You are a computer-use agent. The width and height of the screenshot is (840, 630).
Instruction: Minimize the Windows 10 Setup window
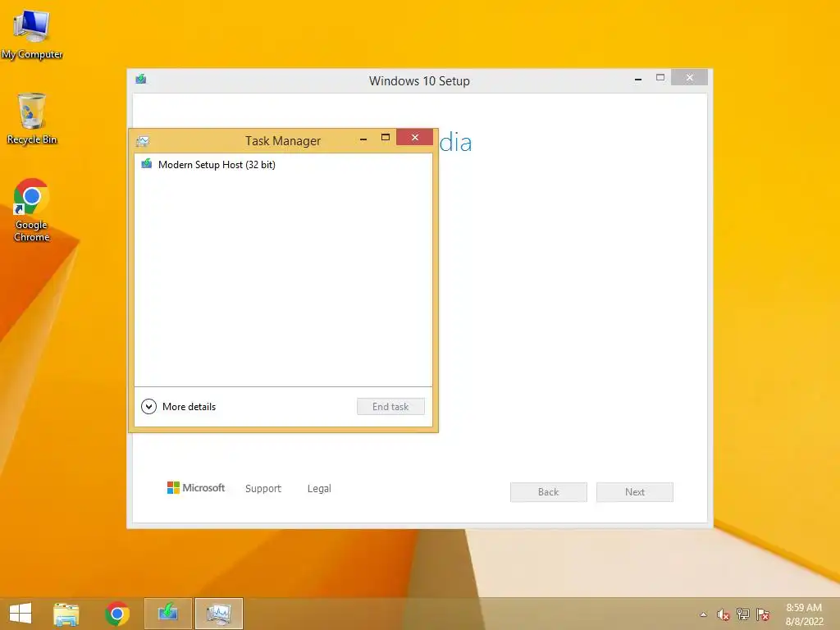click(x=638, y=78)
